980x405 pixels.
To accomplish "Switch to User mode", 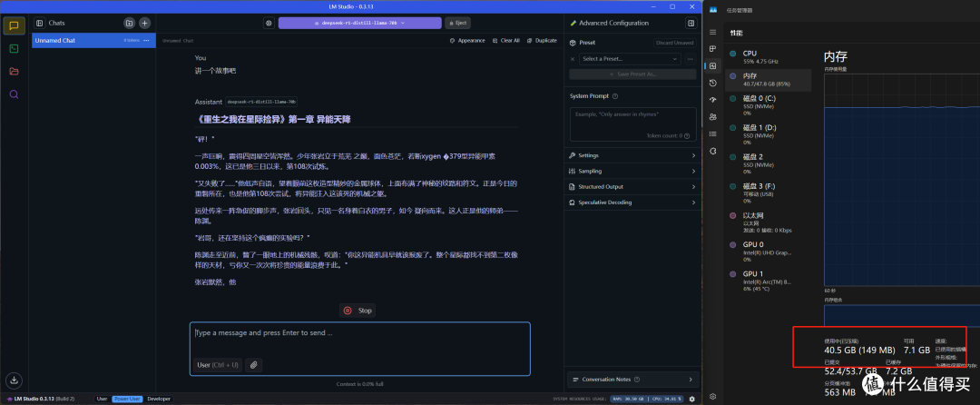I will pyautogui.click(x=102, y=399).
